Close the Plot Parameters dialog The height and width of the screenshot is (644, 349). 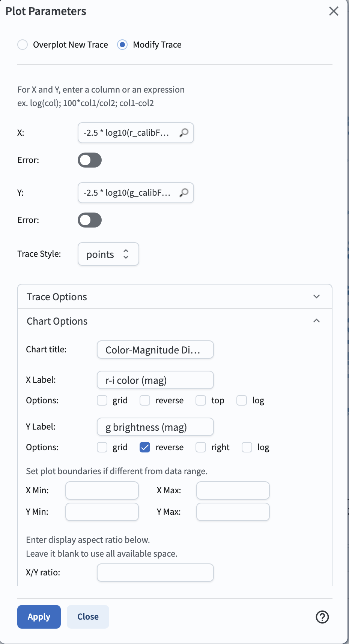[x=334, y=11]
